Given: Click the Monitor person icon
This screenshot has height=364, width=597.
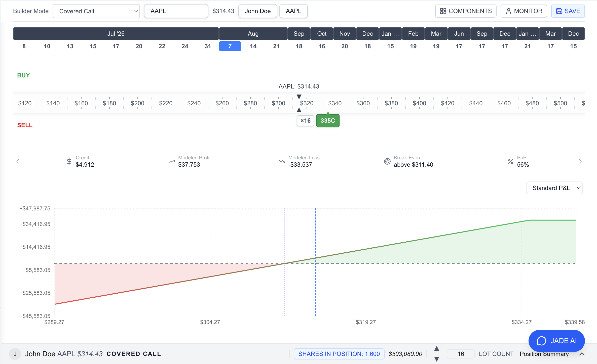Looking at the screenshot, I should tap(508, 11).
